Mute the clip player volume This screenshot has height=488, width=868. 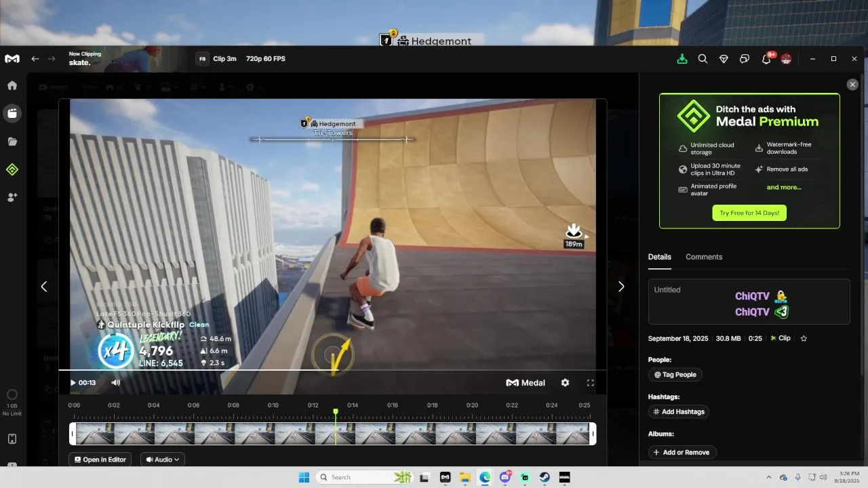[116, 383]
